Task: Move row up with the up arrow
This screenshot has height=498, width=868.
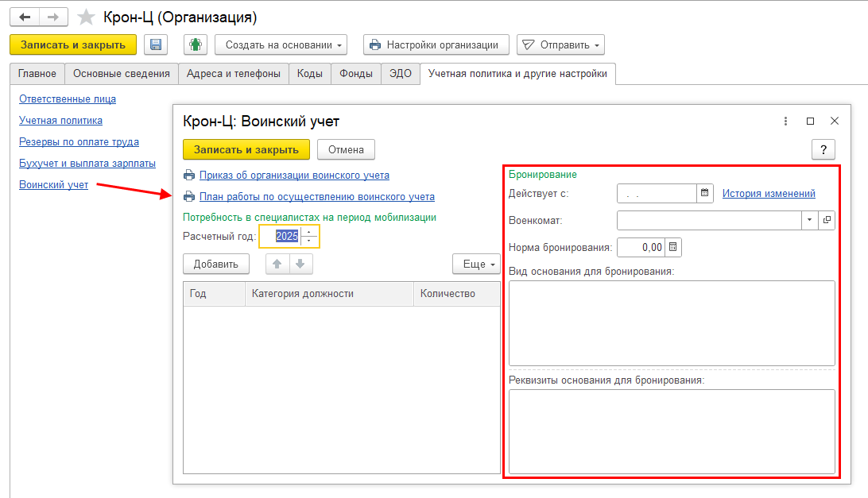Action: [x=277, y=264]
